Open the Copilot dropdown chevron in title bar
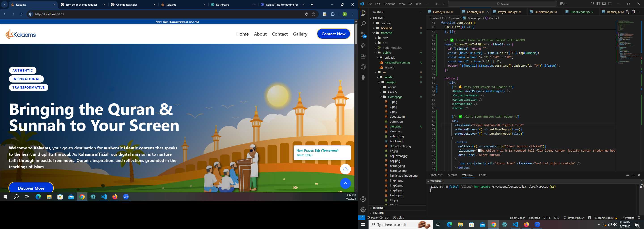Image resolution: width=644 pixels, height=229 pixels. tap(566, 4)
